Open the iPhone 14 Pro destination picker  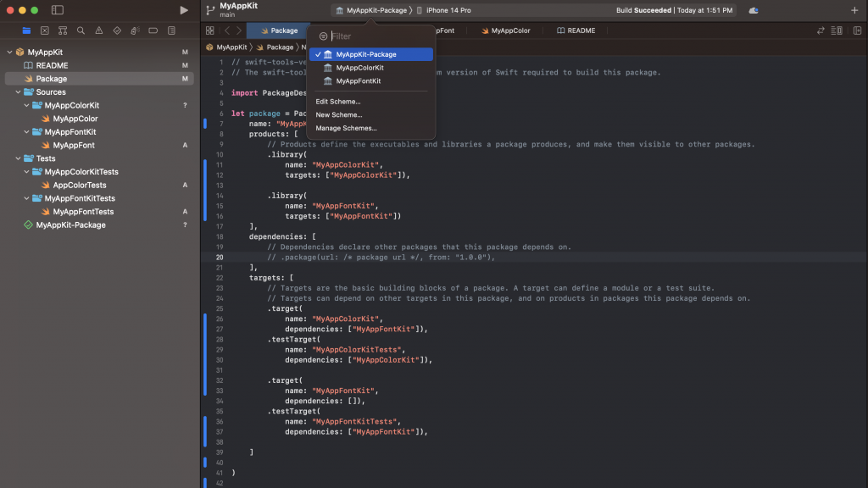pos(444,10)
